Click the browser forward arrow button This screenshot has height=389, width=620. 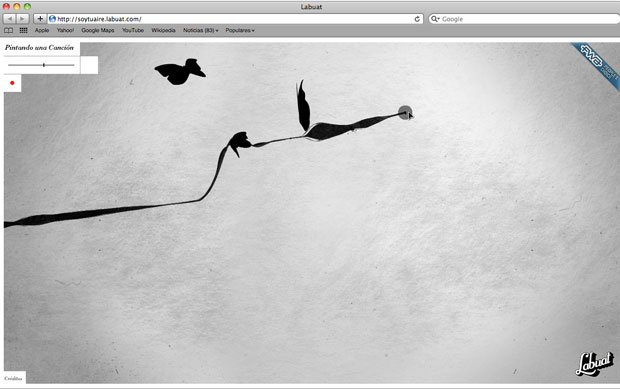point(23,19)
